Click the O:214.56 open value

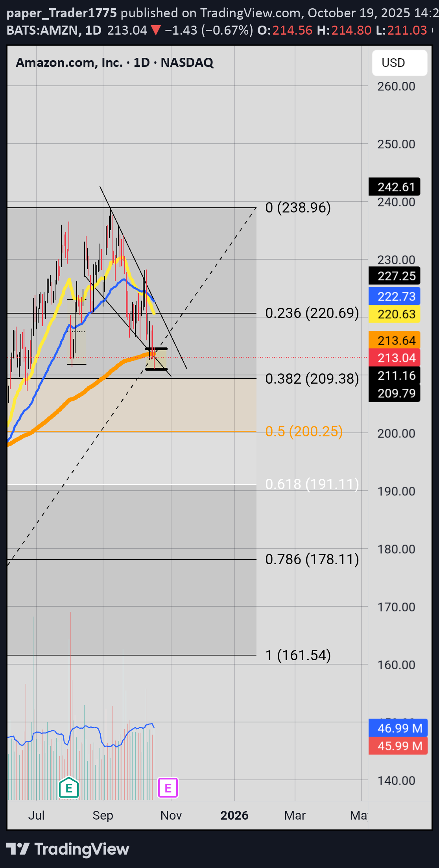[285, 30]
